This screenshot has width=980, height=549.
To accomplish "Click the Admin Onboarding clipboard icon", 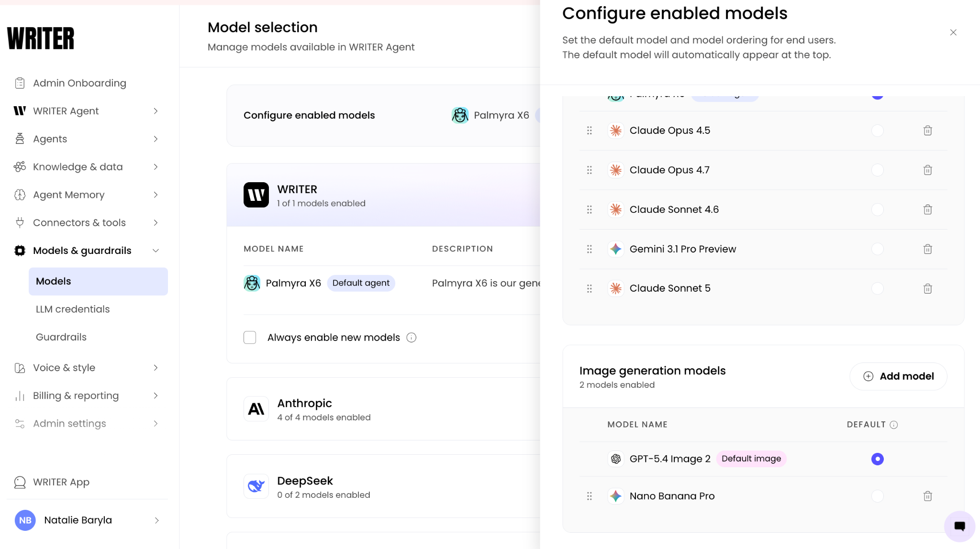I will (x=20, y=83).
